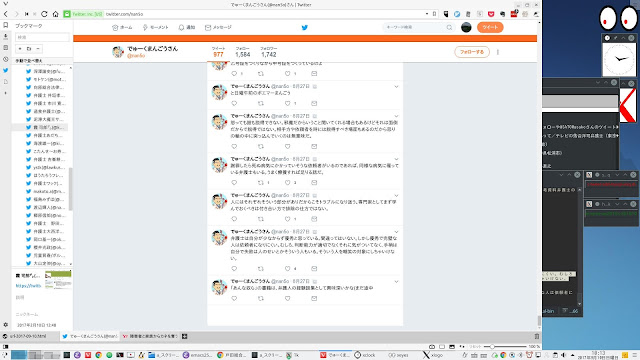Go back to previous page
This screenshot has width=640, height=360.
click(6, 14)
